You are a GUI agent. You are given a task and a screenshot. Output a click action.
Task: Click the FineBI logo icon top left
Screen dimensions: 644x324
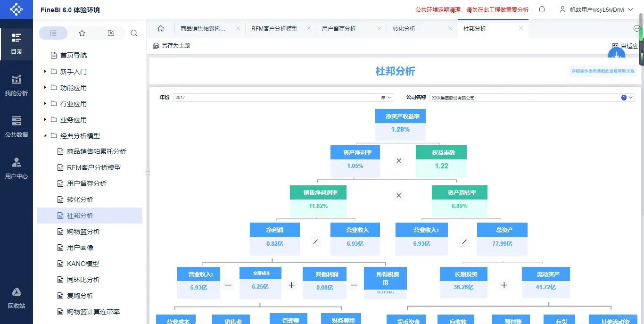[16, 9]
